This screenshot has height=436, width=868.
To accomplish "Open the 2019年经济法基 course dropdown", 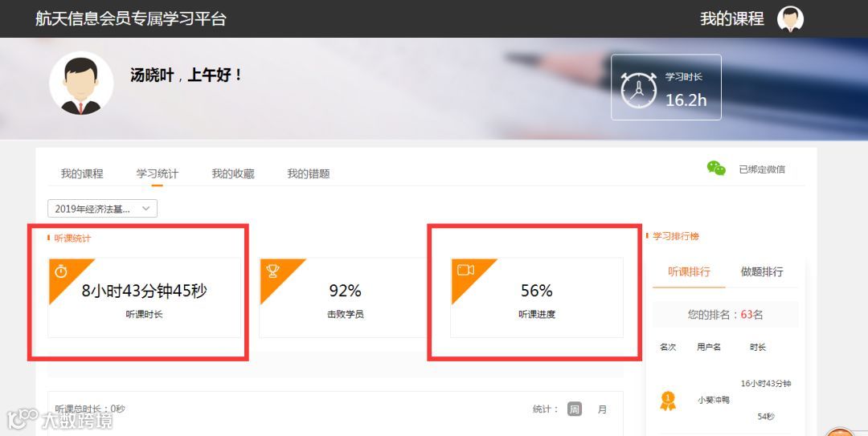I will pos(102,209).
